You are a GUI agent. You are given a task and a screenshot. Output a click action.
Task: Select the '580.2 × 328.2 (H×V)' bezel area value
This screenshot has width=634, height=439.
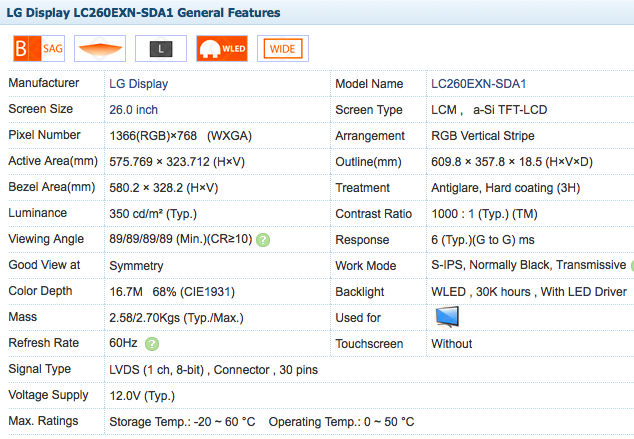(x=164, y=188)
